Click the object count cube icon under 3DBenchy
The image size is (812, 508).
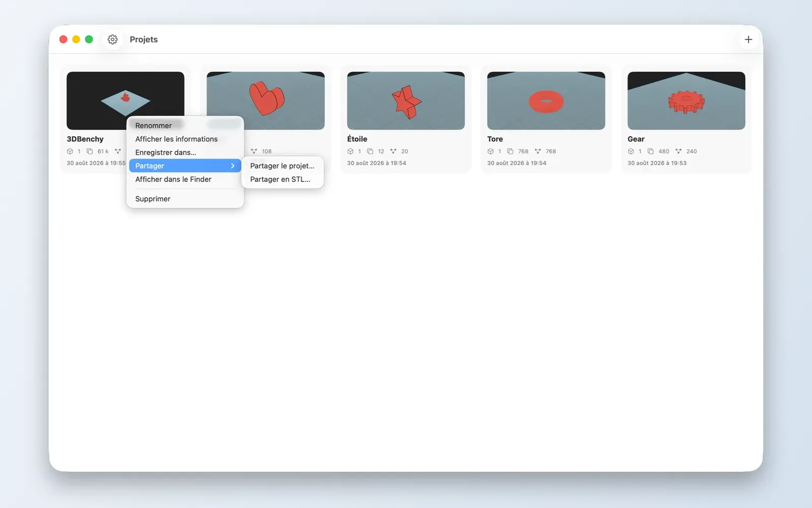click(x=70, y=151)
